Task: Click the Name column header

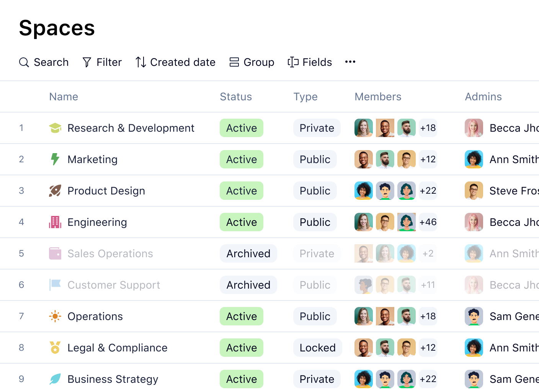Action: tap(64, 96)
